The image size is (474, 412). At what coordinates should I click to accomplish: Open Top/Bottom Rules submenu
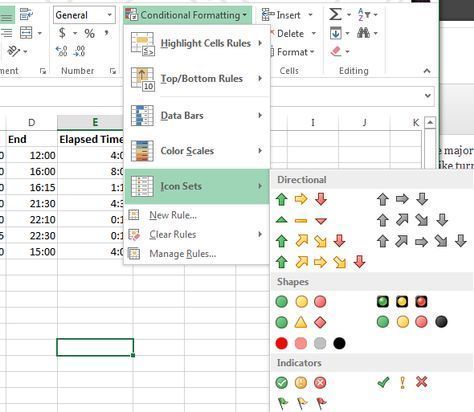point(197,79)
